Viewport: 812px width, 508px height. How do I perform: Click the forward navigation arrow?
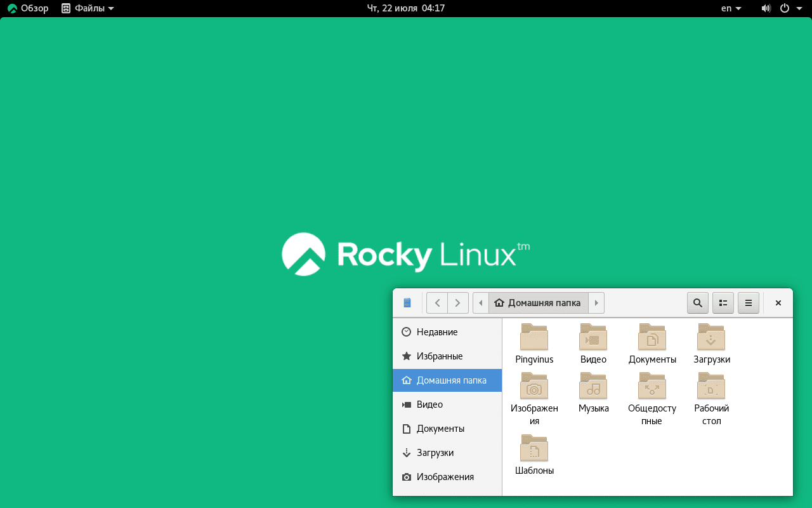457,303
